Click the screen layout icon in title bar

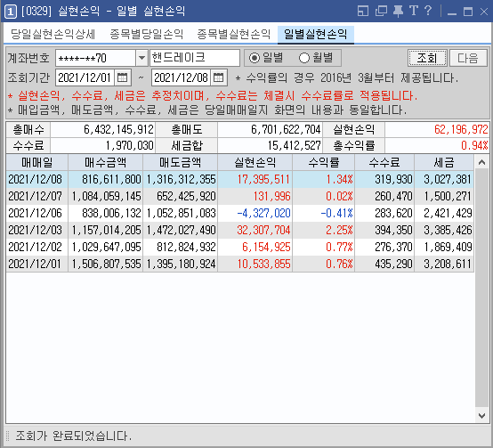coord(363,11)
